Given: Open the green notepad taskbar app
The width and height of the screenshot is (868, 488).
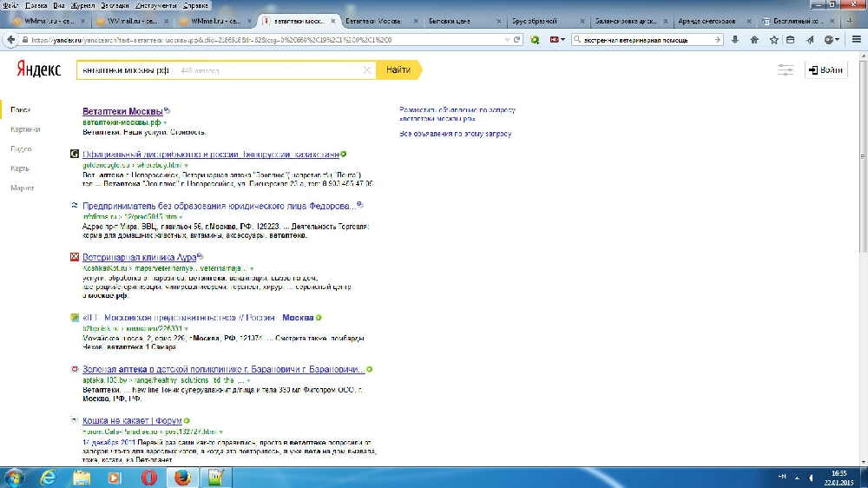Looking at the screenshot, I should [215, 478].
